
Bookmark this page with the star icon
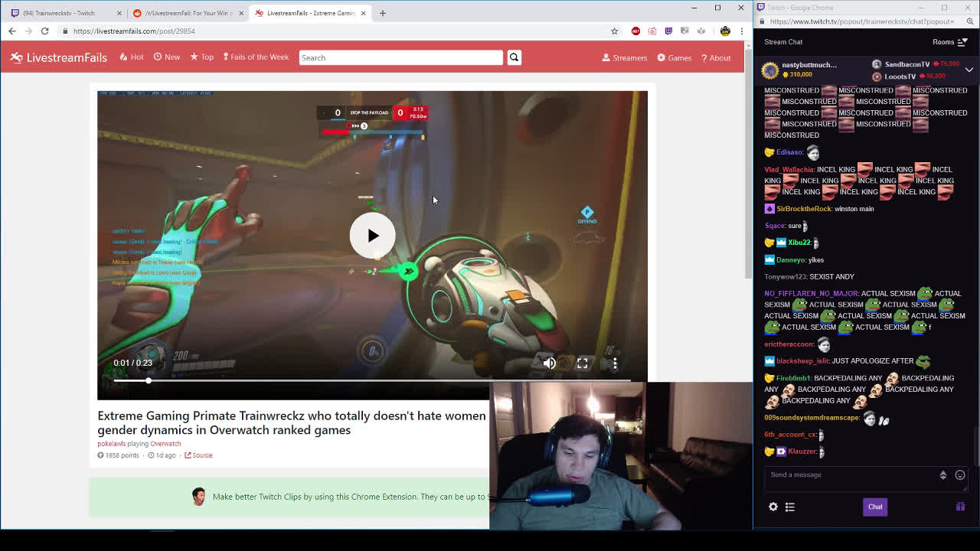point(614,31)
